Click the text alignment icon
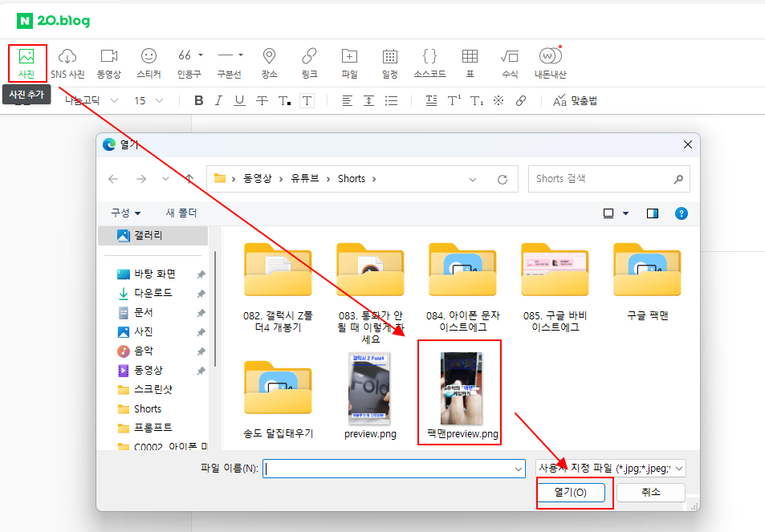The height and width of the screenshot is (532, 765). click(348, 101)
